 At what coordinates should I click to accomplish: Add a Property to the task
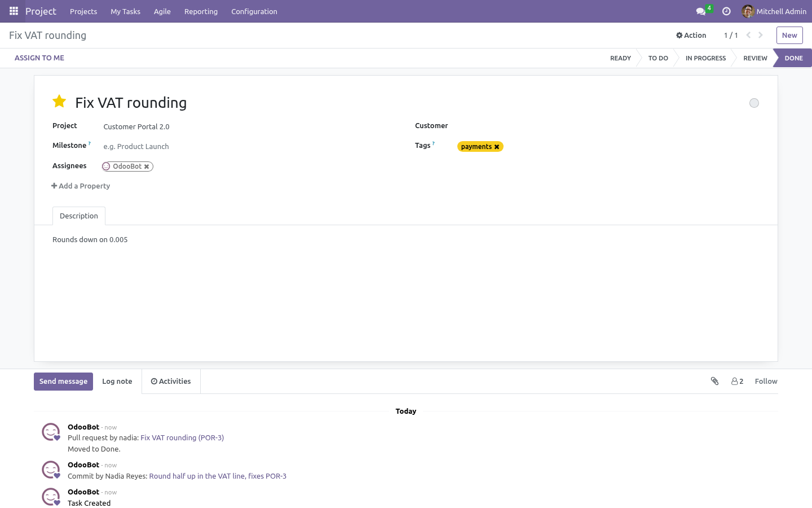(81, 186)
